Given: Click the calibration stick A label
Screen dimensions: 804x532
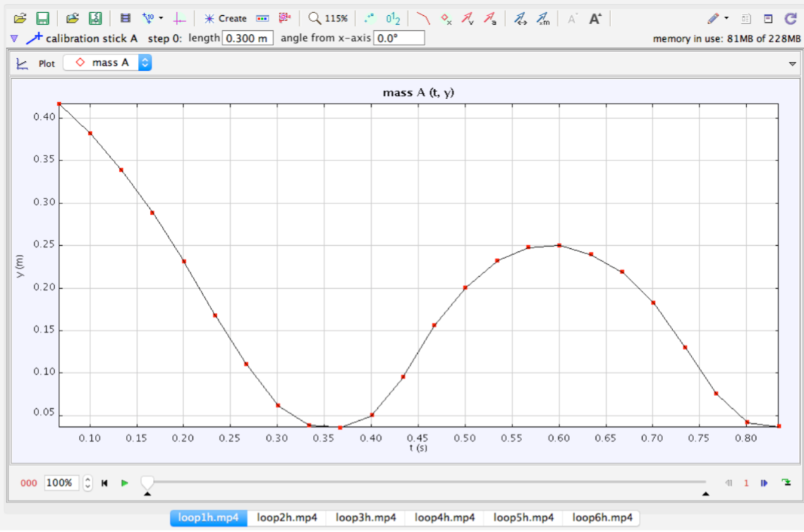Looking at the screenshot, I should tap(92, 39).
